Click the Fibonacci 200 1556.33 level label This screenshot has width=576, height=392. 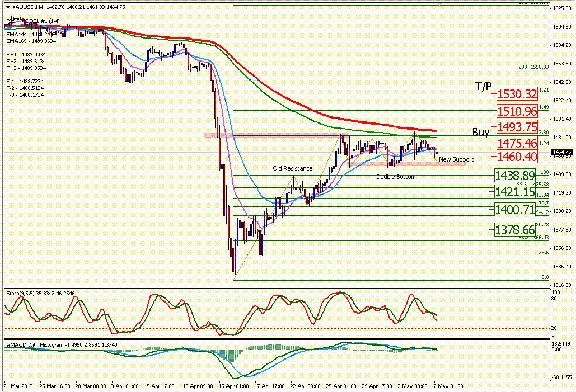pyautogui.click(x=533, y=67)
